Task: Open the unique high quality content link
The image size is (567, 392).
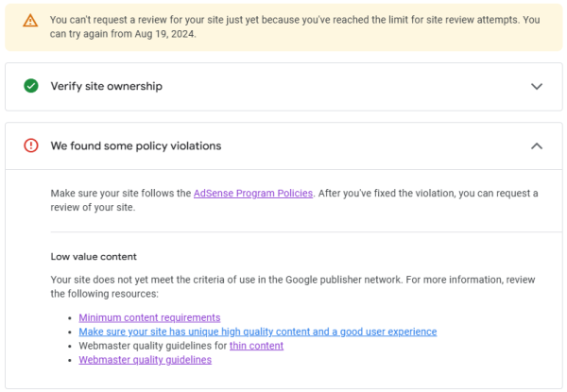Action: pyautogui.click(x=257, y=332)
